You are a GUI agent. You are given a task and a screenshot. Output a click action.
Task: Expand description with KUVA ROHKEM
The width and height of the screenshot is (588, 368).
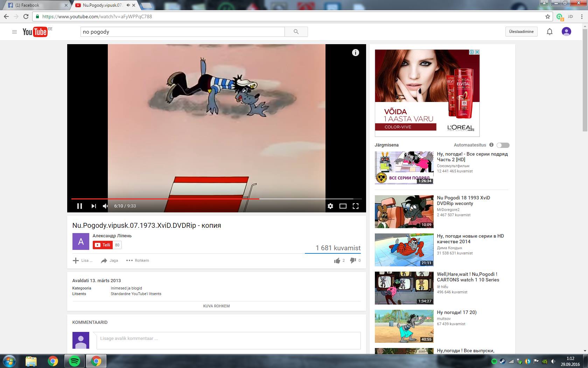coord(216,306)
